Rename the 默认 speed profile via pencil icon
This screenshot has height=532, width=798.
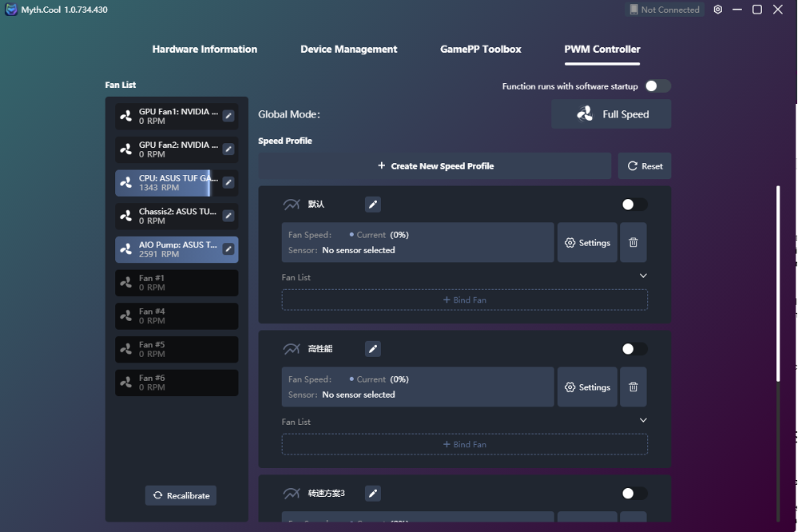pyautogui.click(x=373, y=204)
